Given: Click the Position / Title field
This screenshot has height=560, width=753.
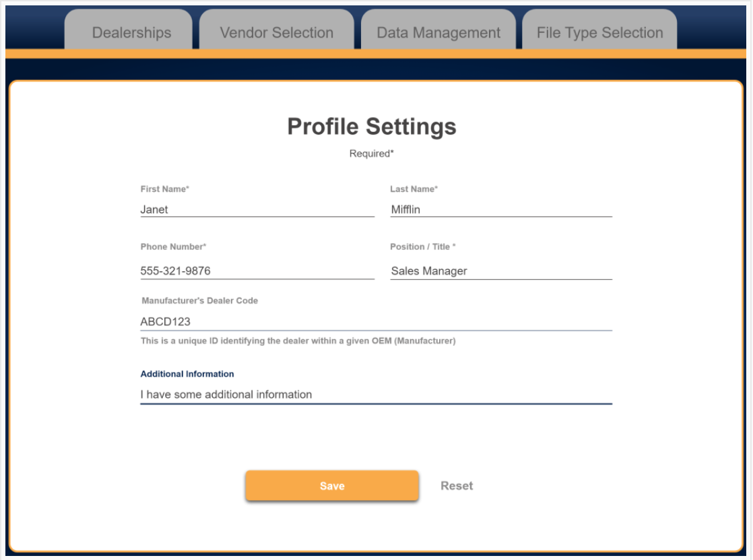Looking at the screenshot, I should point(501,271).
